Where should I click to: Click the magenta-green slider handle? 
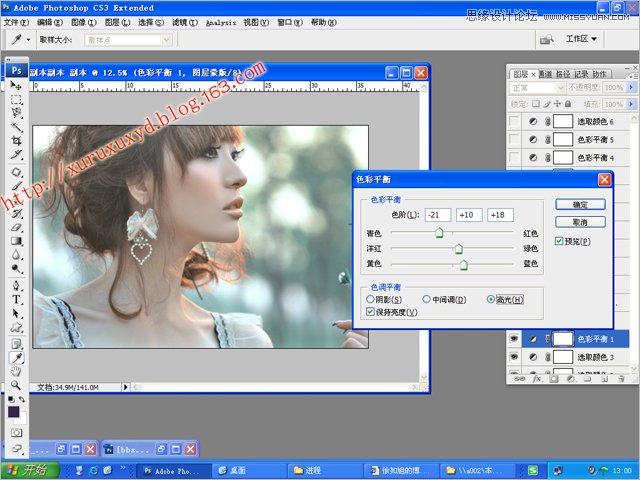coord(458,249)
